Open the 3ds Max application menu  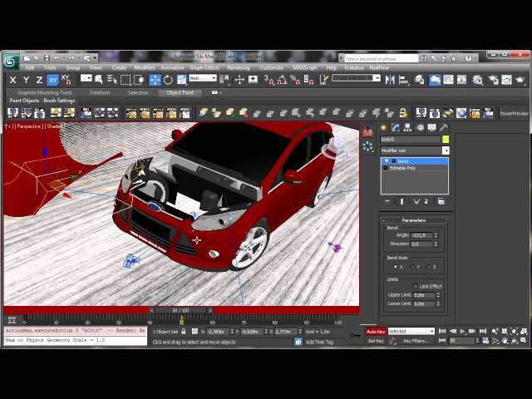click(11, 62)
